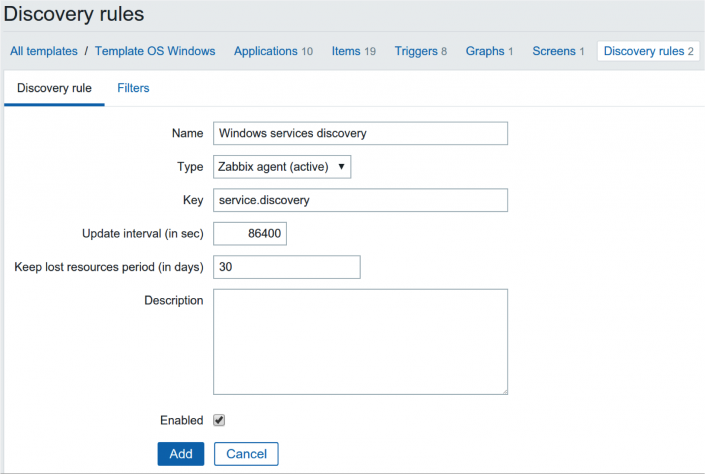Image resolution: width=705 pixels, height=474 pixels.
Task: Click into the Key field
Action: [360, 200]
